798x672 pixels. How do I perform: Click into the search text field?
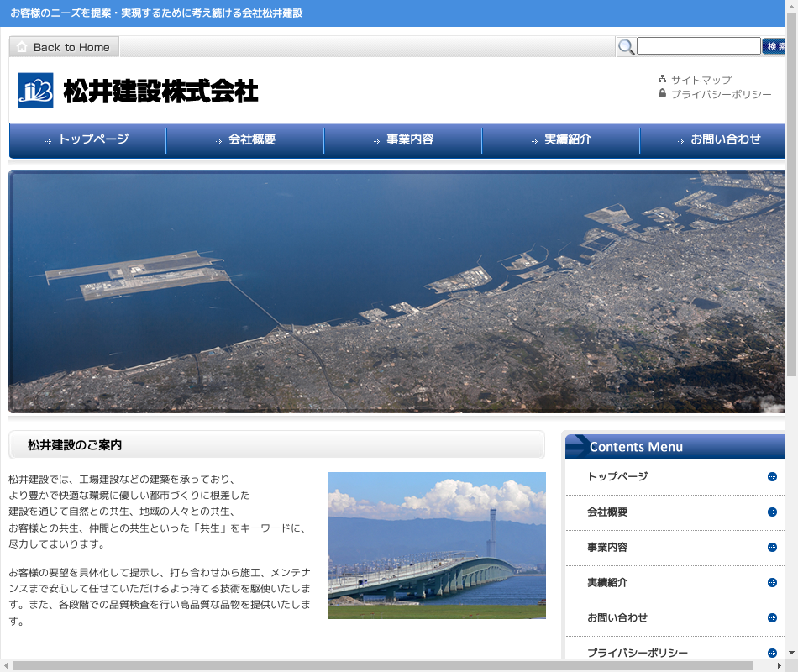tap(698, 46)
